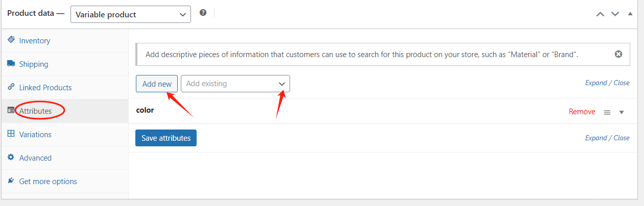Click the Variations grid icon
Viewport: 644px width, 206px height.
[11, 134]
